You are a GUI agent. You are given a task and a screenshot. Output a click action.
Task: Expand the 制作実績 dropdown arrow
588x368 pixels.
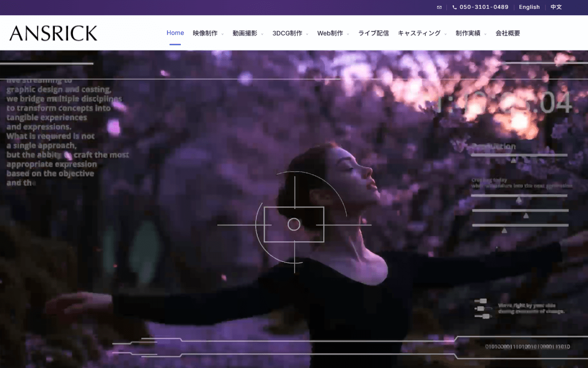pyautogui.click(x=485, y=34)
